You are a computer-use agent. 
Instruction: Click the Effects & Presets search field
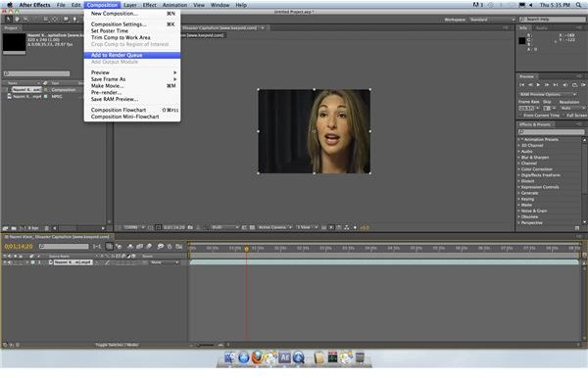tap(551, 132)
